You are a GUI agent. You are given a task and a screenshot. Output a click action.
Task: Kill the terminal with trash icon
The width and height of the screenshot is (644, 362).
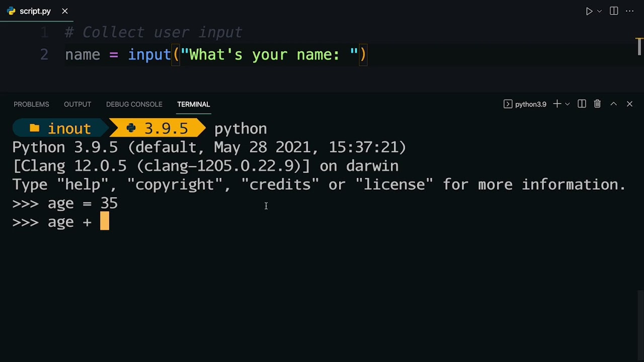click(x=597, y=104)
